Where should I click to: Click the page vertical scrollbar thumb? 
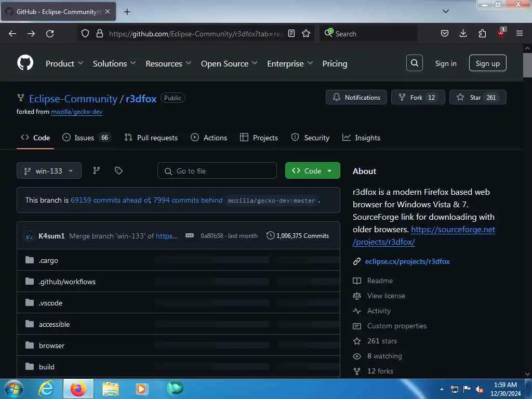[528, 64]
